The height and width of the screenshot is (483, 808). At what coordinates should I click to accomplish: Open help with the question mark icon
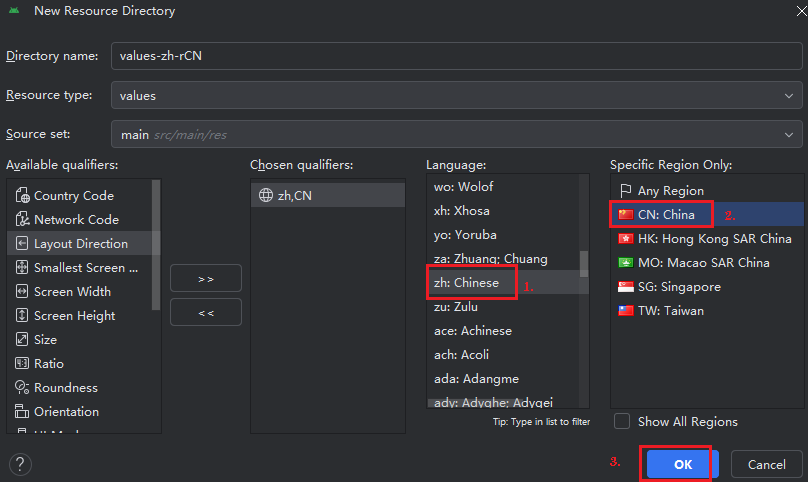point(20,464)
